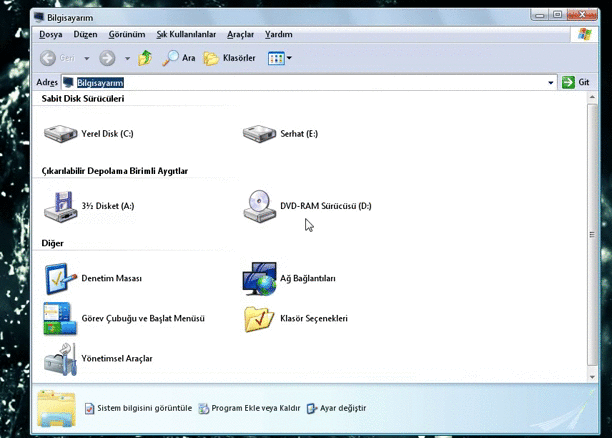Screen dimensions: 612x438
Task: Minimize the Bilgisayarım window
Action: tap(540, 15)
